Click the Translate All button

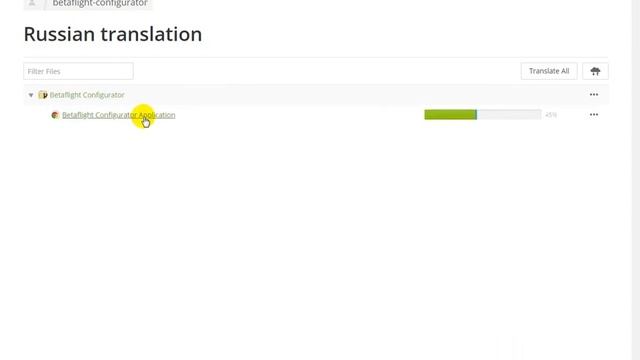point(549,71)
